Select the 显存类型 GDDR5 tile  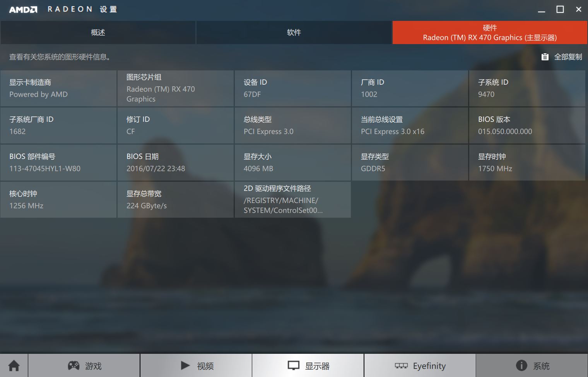pos(410,162)
